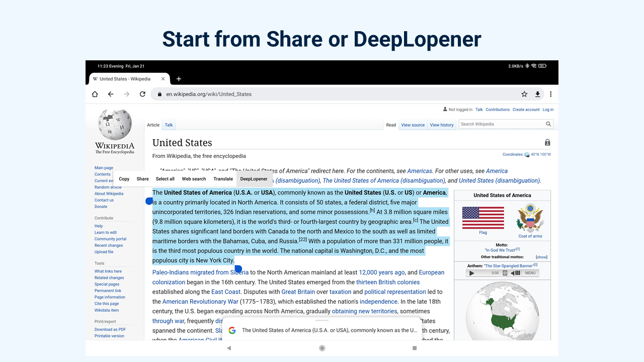This screenshot has width=644, height=362.
Task: Click the browser address bar URL
Action: coord(209,94)
